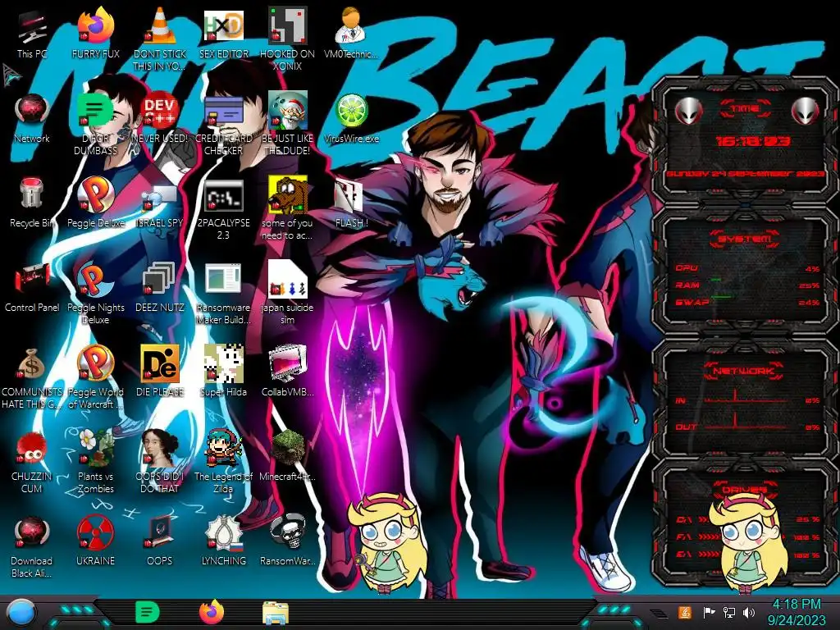Click the RansomWar skull icon
This screenshot has height=630, width=840.
pyautogui.click(x=288, y=532)
